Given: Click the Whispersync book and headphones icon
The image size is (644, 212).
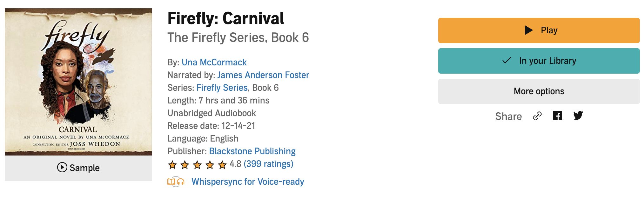Looking at the screenshot, I should point(176,182).
